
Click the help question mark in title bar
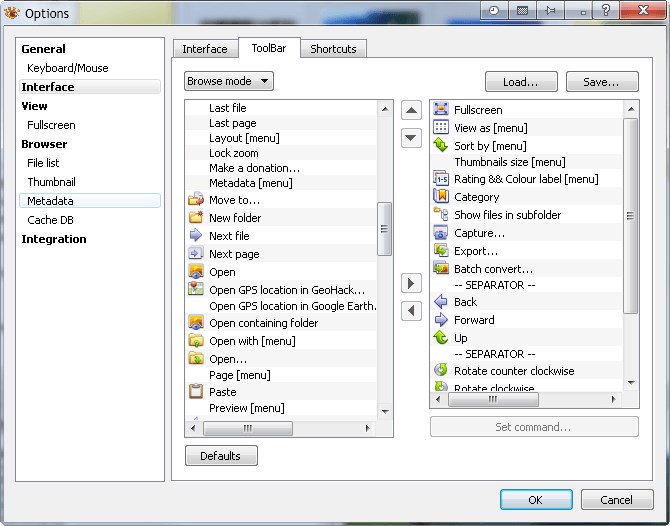(x=606, y=10)
